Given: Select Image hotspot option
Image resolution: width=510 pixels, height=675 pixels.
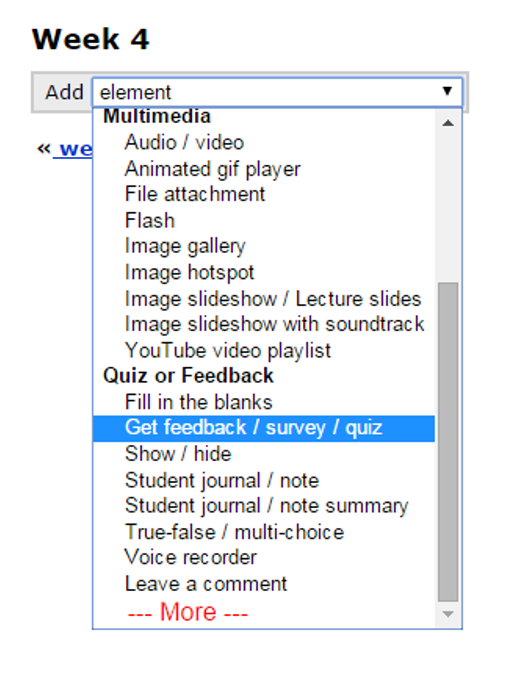Looking at the screenshot, I should (264, 272).
